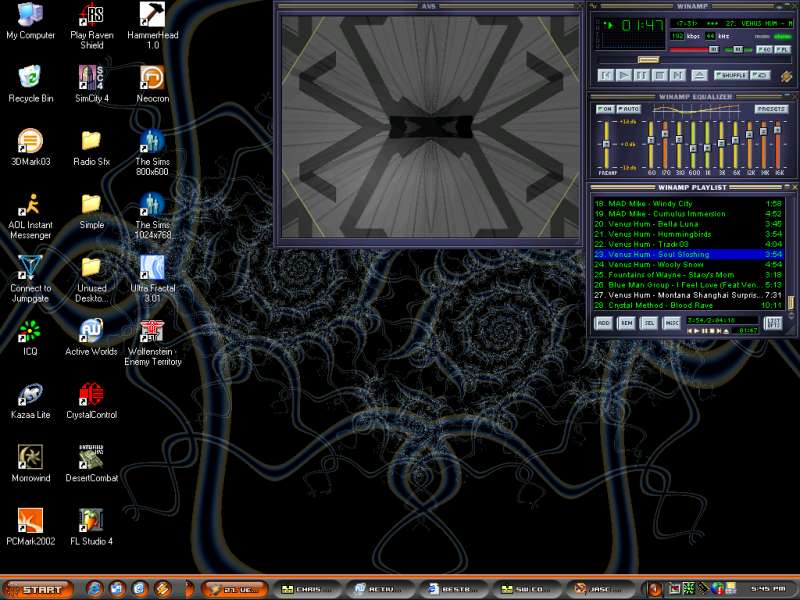Open the playlist MISC menu
The height and width of the screenshot is (600, 800).
point(672,323)
